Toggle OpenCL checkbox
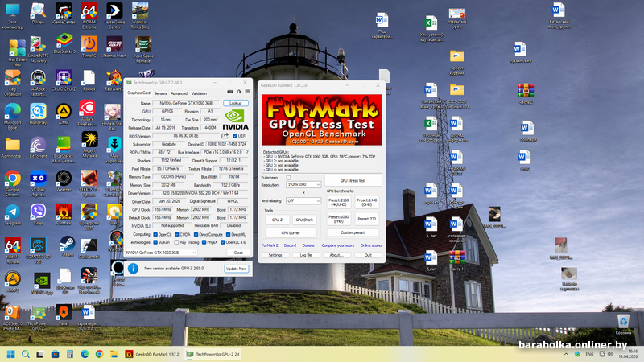 [155, 234]
